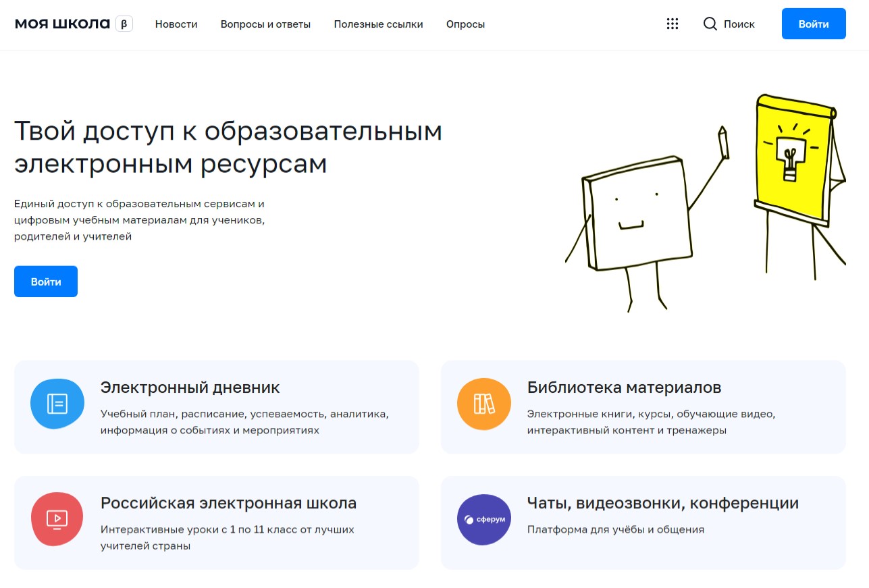Click the red Российская электронная школа icon
Viewport: 869px width, 588px height.
[x=57, y=519]
